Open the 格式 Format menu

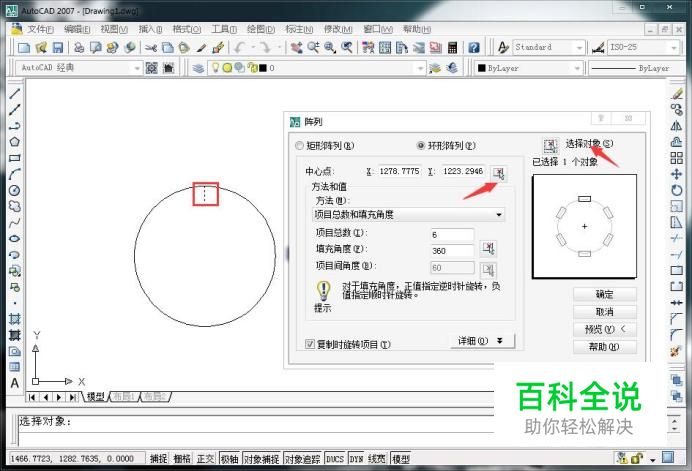pos(187,29)
